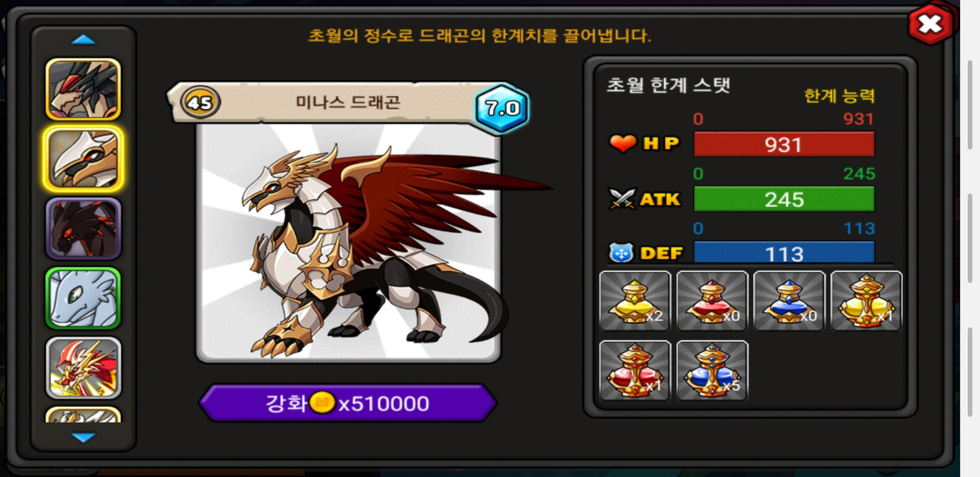
Task: Select the large blue essence potion x5
Action: pyautogui.click(x=712, y=370)
